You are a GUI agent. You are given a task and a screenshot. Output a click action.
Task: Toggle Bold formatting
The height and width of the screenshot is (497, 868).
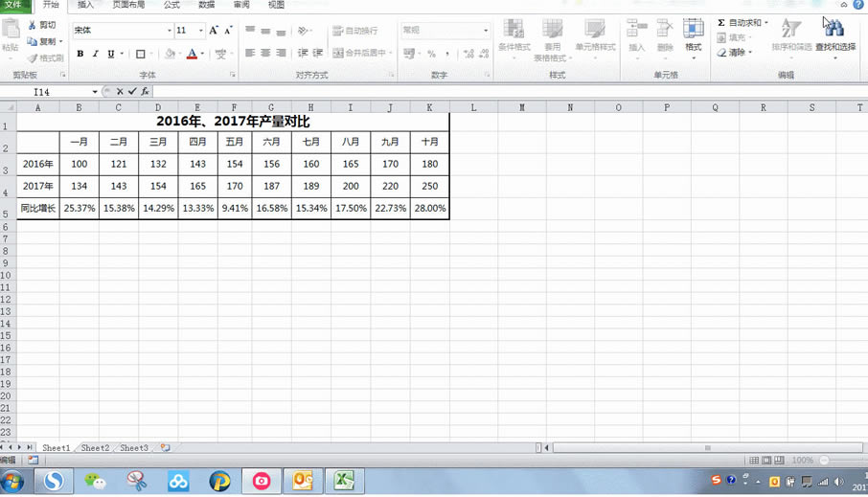click(x=80, y=54)
